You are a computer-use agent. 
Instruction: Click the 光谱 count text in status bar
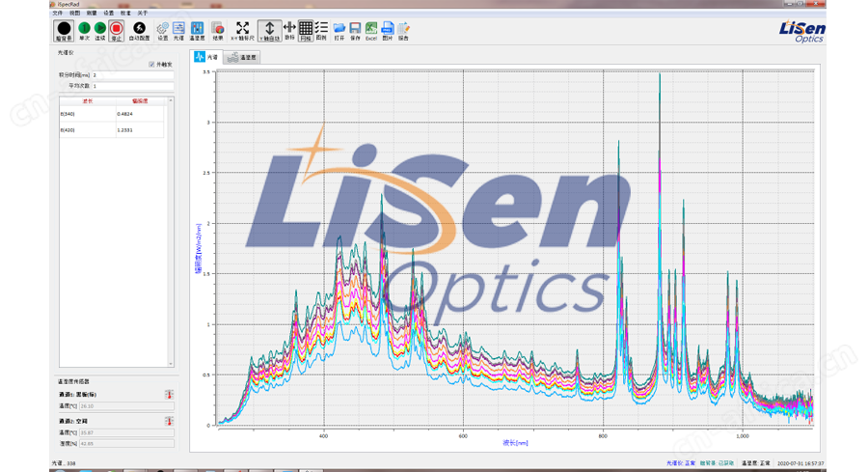64,463
